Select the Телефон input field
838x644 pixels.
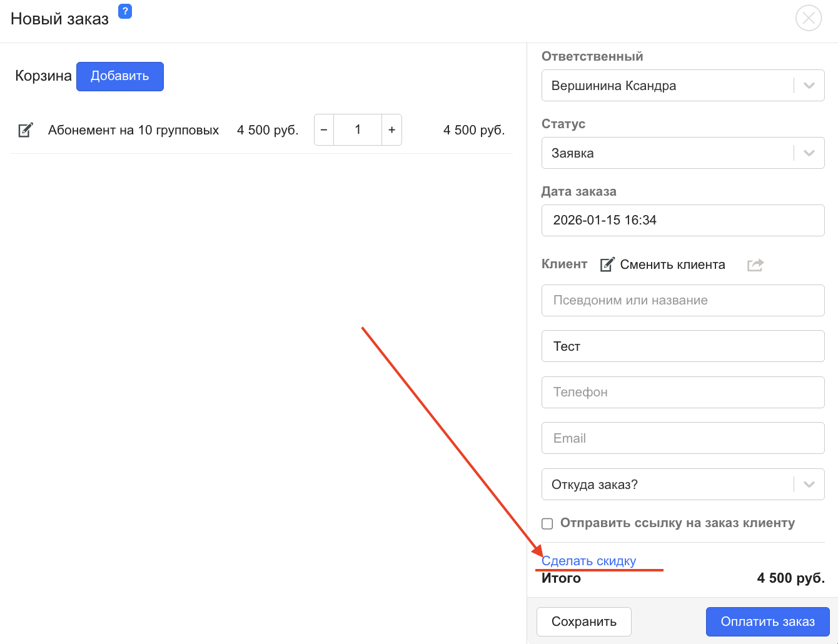(x=682, y=392)
